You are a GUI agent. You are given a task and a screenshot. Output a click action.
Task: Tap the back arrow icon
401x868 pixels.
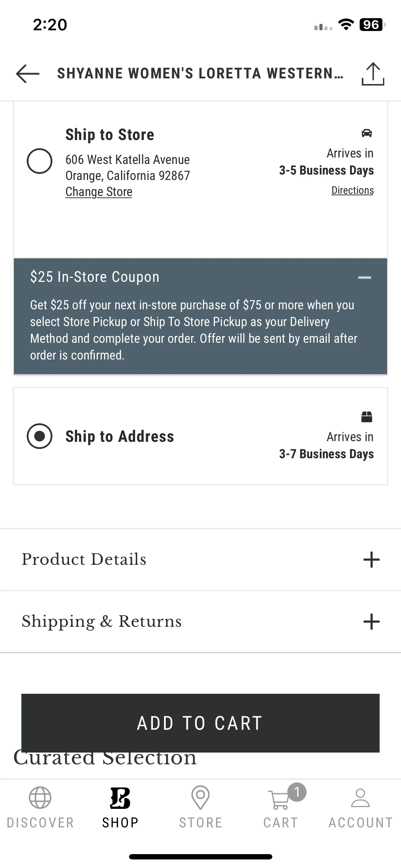(28, 74)
